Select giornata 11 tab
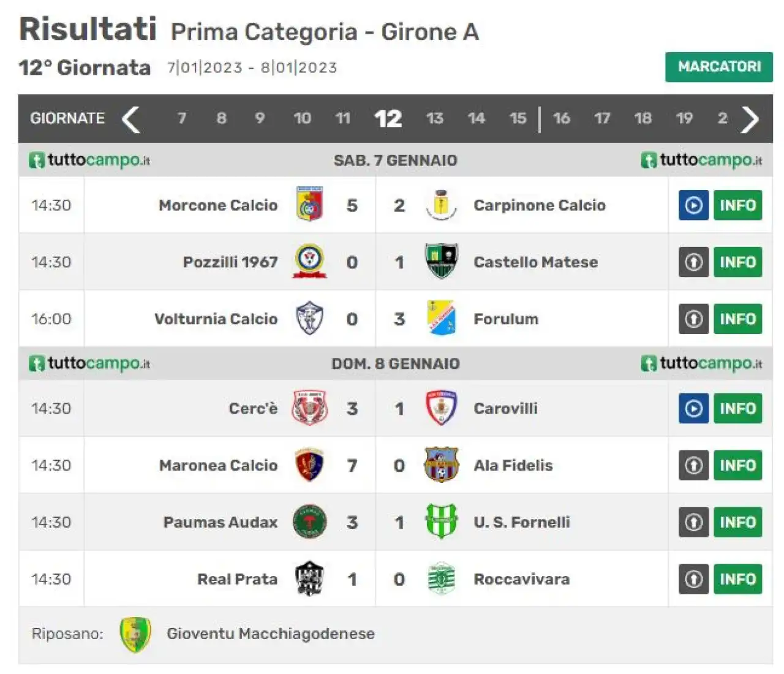Viewport: 784px width, 674px height. pyautogui.click(x=343, y=118)
